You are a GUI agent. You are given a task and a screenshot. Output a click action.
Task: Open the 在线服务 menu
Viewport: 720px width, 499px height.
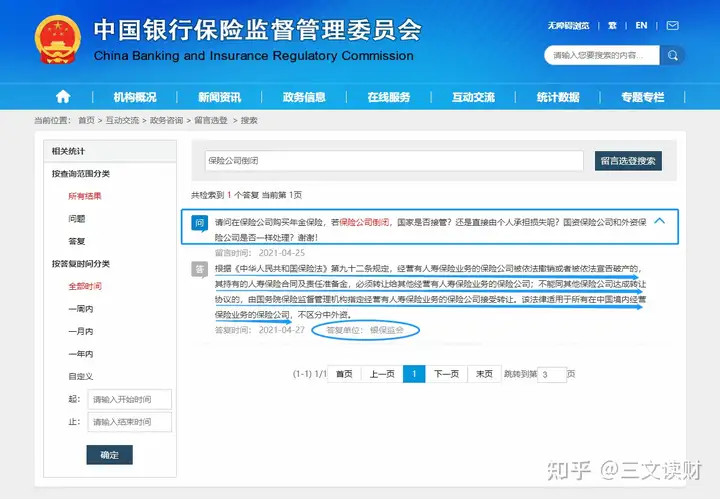388,97
